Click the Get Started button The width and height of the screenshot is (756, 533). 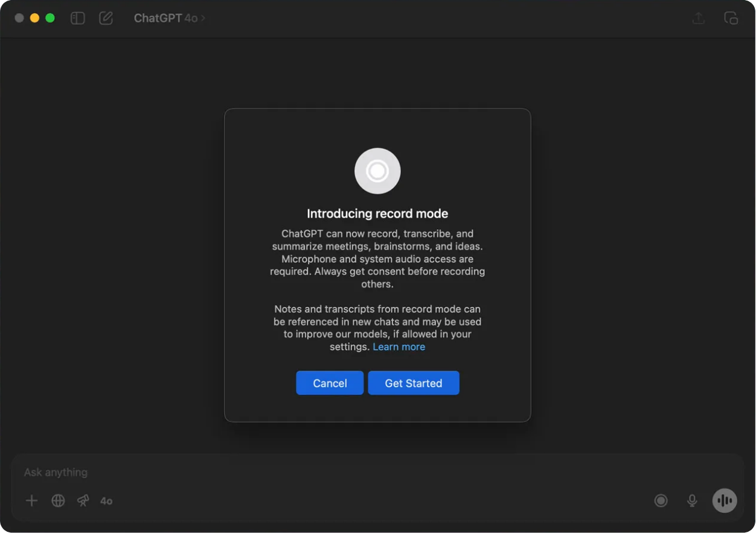(414, 383)
